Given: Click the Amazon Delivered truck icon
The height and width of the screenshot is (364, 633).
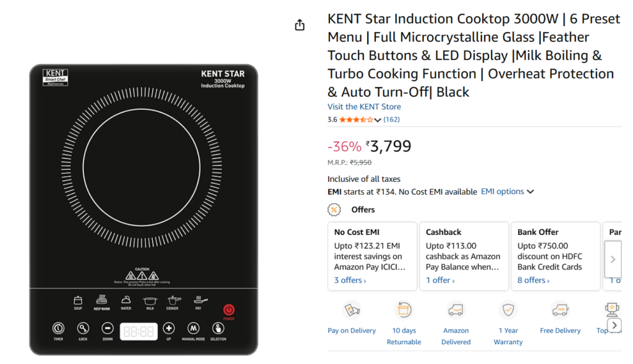Looking at the screenshot, I should point(456,310).
